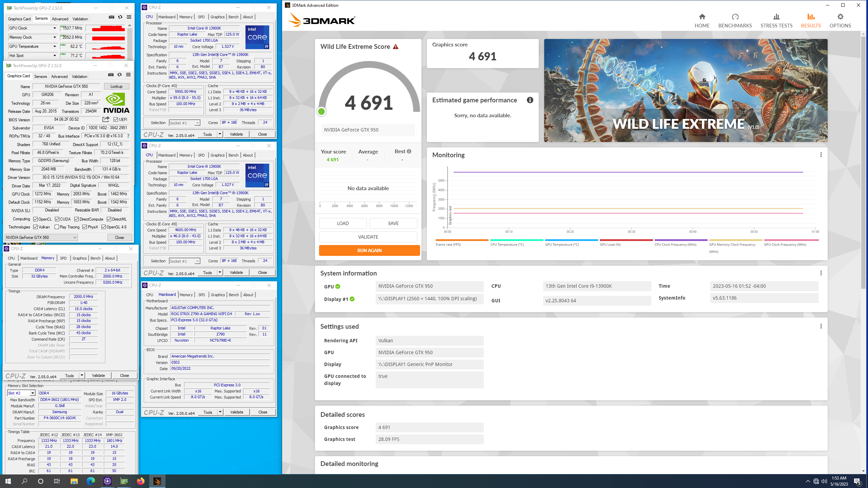Image resolution: width=868 pixels, height=488 pixels.
Task: Click GPU Load (%) red legend swatch
Action: (626, 240)
